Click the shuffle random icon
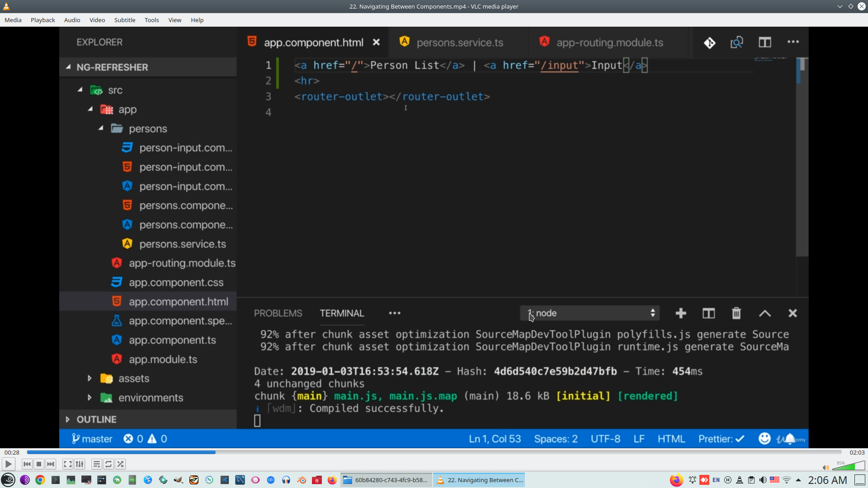The image size is (868, 488). pyautogui.click(x=120, y=464)
